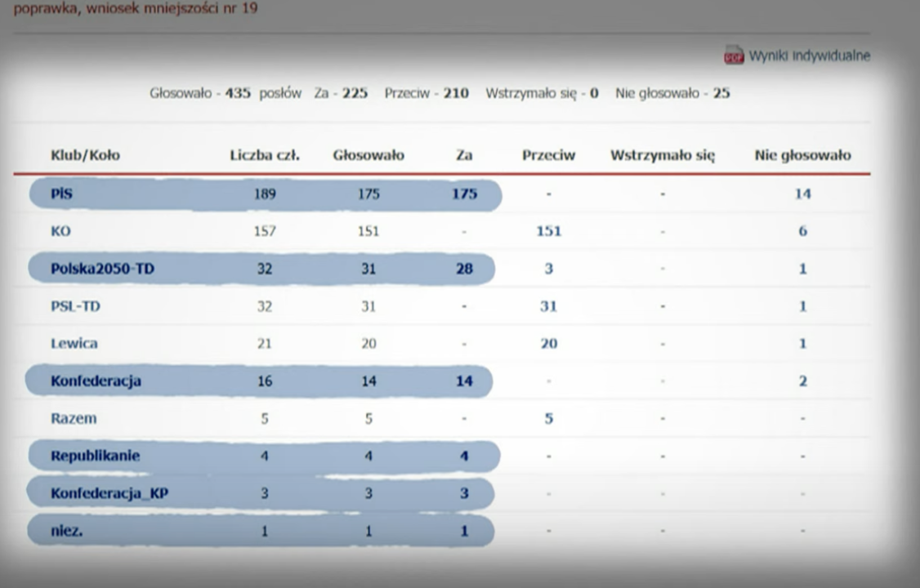Click Lewica 'Przeciw' value 20 in bold
920x588 pixels.
[548, 344]
